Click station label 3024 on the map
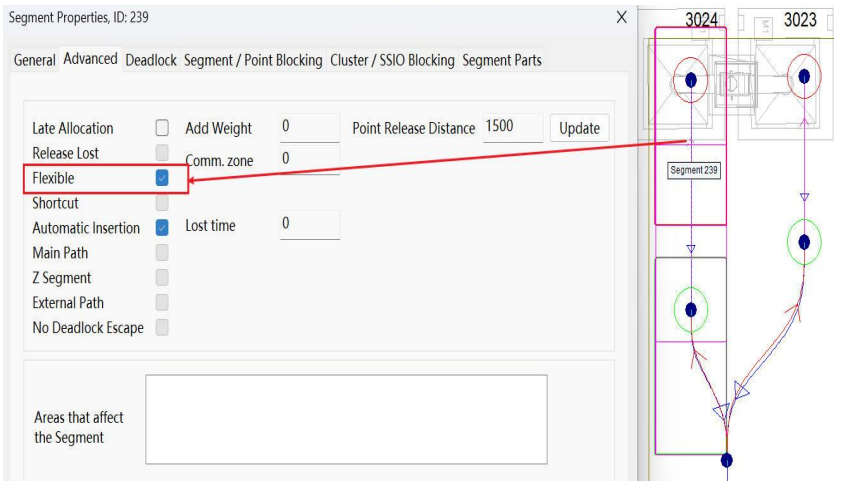Viewport: 844px width, 494px height. [x=701, y=20]
